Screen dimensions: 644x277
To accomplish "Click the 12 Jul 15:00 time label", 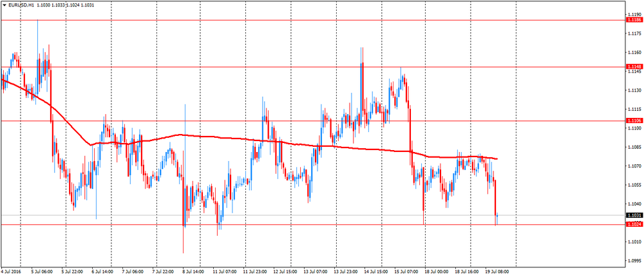I will 285,272.
